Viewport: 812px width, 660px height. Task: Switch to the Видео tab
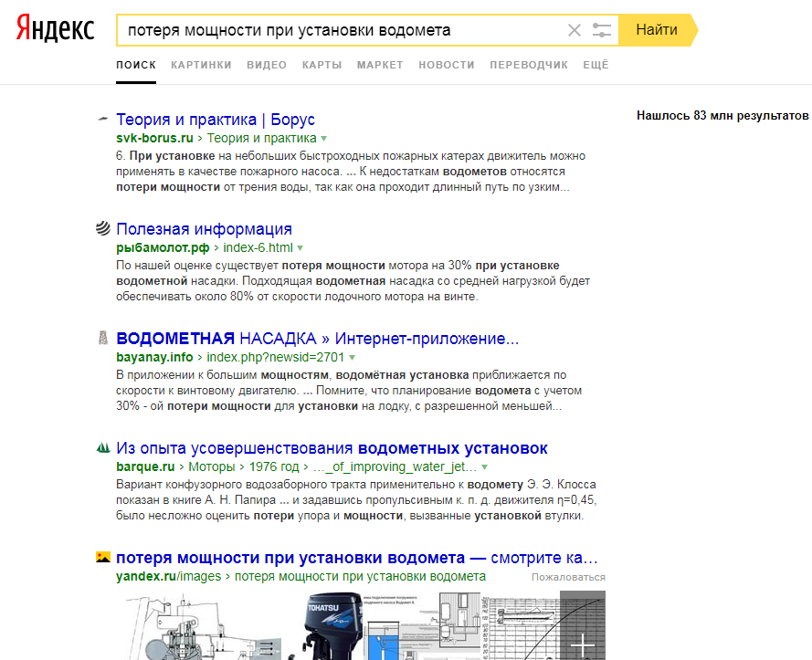click(267, 65)
